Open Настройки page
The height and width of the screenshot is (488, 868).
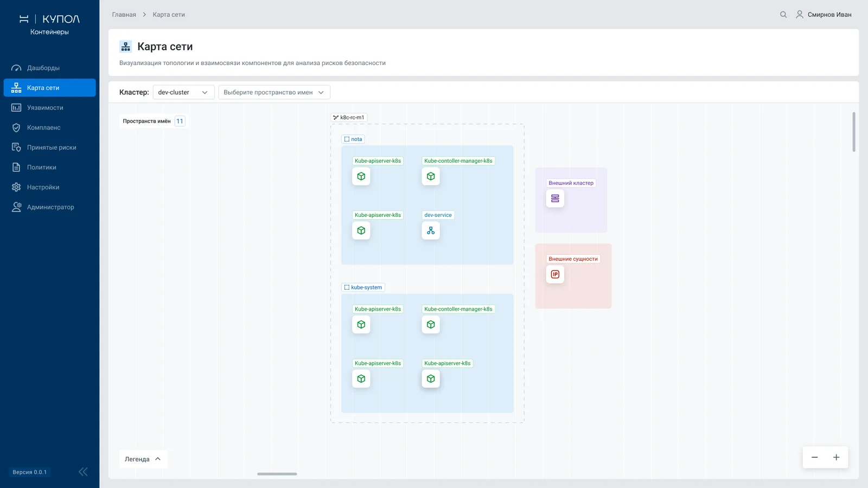pos(49,187)
